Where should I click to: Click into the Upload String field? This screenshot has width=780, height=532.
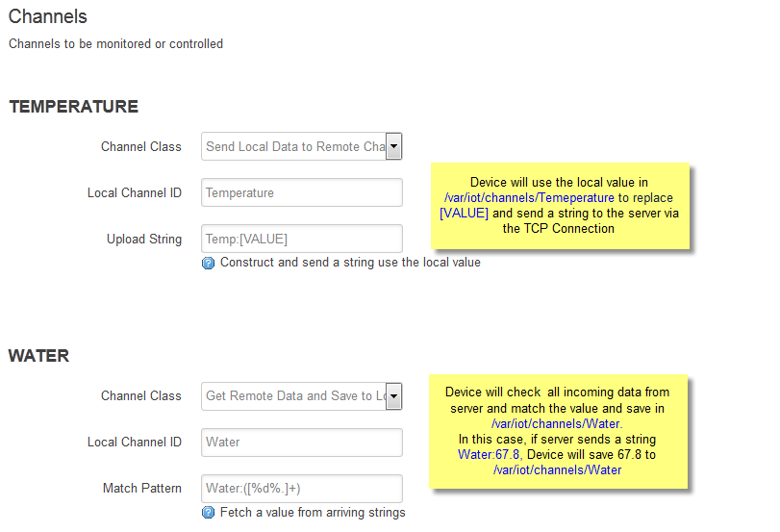(x=301, y=239)
